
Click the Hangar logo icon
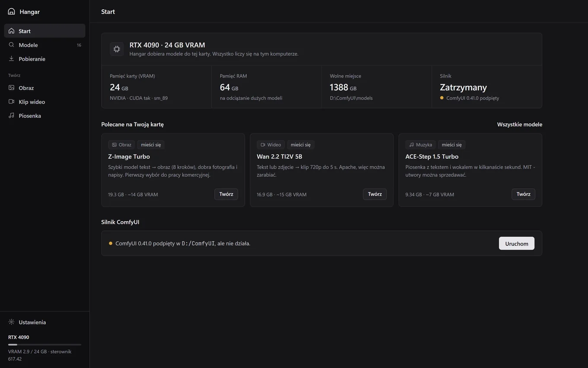click(x=12, y=12)
